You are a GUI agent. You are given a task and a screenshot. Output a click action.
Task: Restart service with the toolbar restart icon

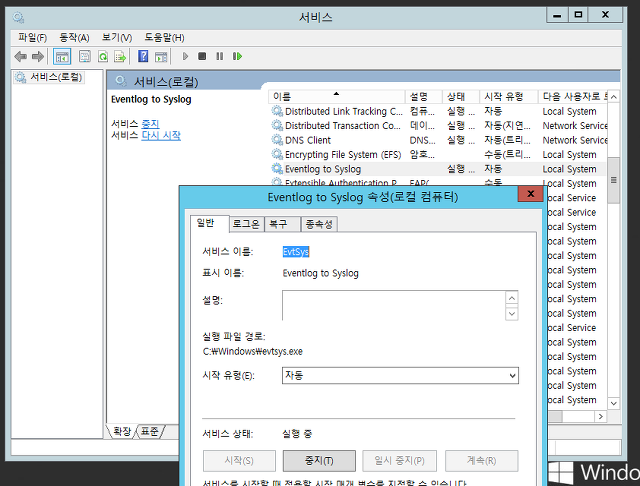237,56
